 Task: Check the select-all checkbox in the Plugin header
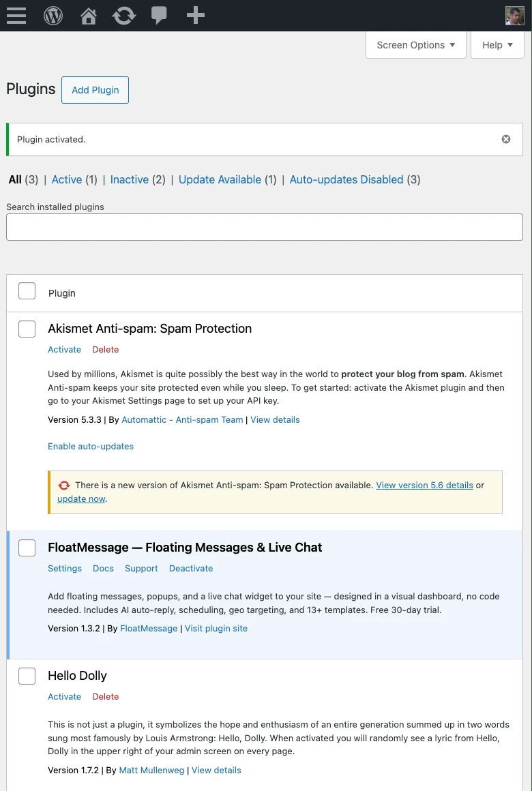click(x=27, y=290)
